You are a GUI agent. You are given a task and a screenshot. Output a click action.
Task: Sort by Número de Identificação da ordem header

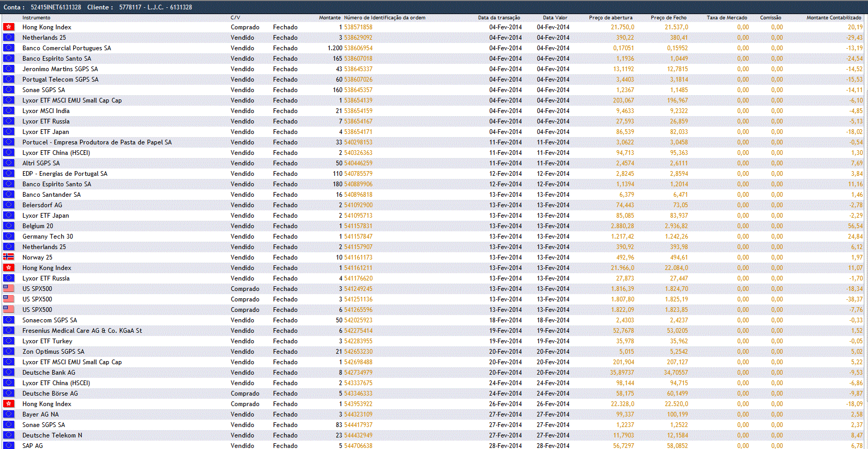[385, 18]
